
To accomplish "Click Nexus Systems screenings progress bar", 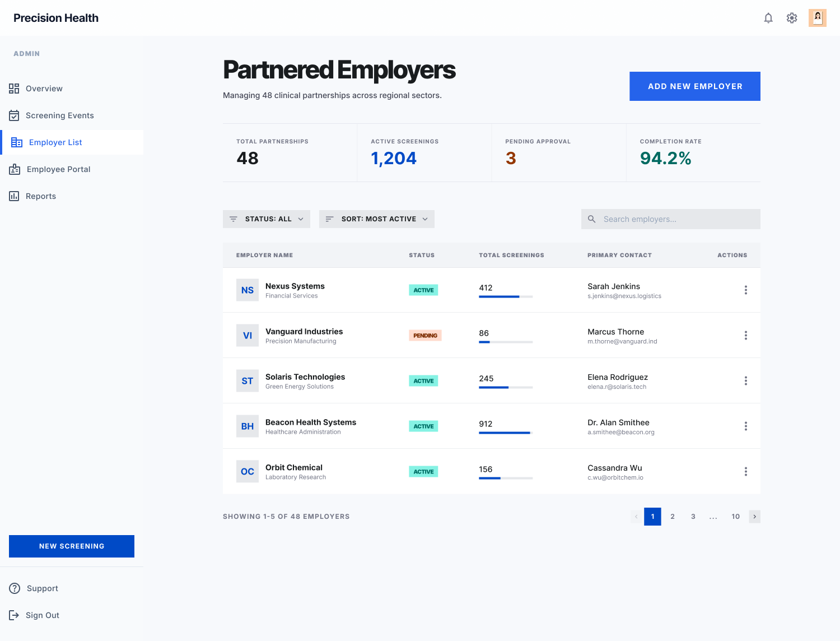I will pos(506,296).
